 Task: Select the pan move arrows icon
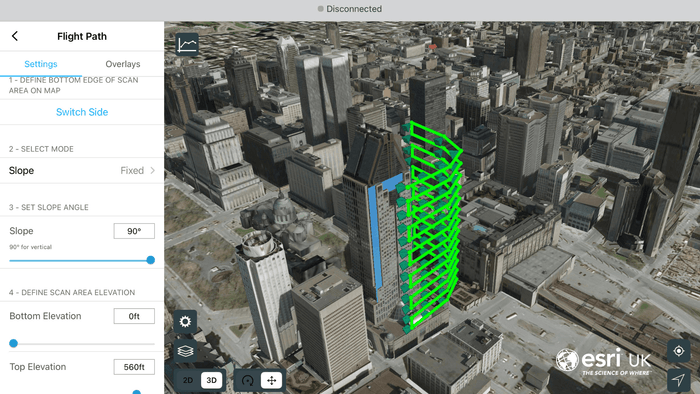click(271, 380)
